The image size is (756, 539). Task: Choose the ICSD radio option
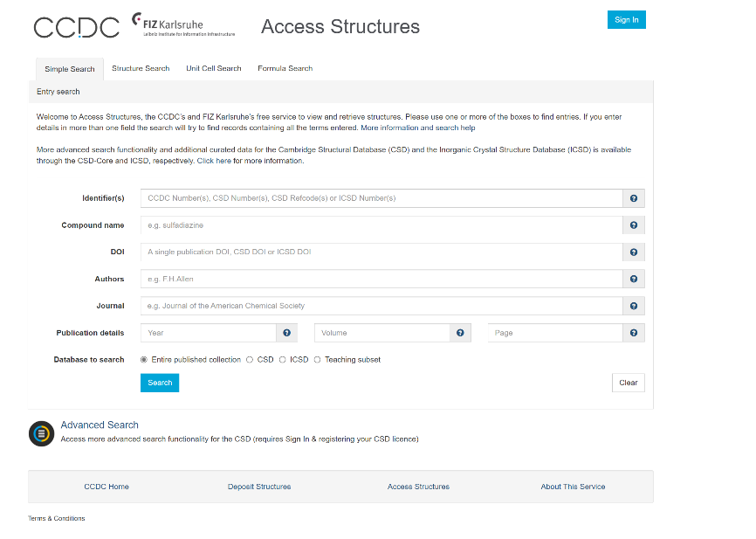pos(283,360)
